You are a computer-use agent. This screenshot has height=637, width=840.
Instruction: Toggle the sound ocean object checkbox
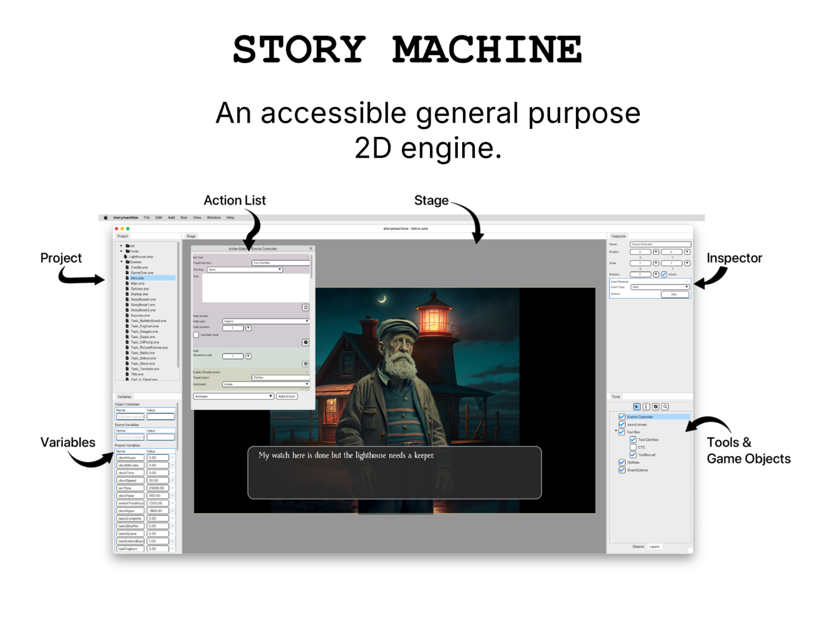coord(622,425)
